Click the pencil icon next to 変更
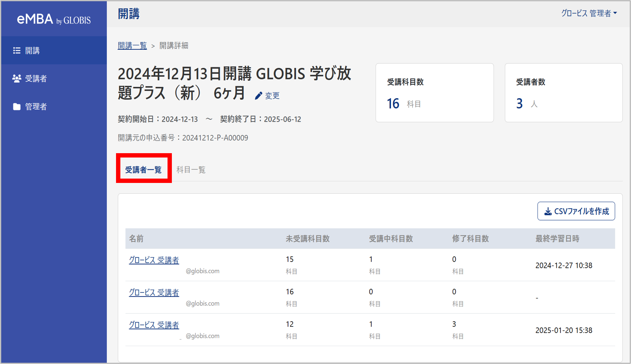Viewport: 631px width, 364px height. coord(258,95)
